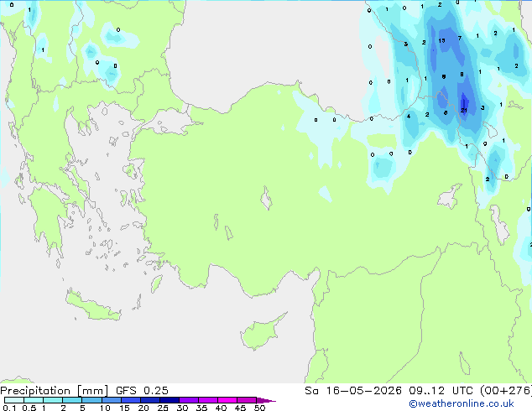Click the island of Crete on the map
The width and height of the screenshot is (532, 411).
[93, 305]
